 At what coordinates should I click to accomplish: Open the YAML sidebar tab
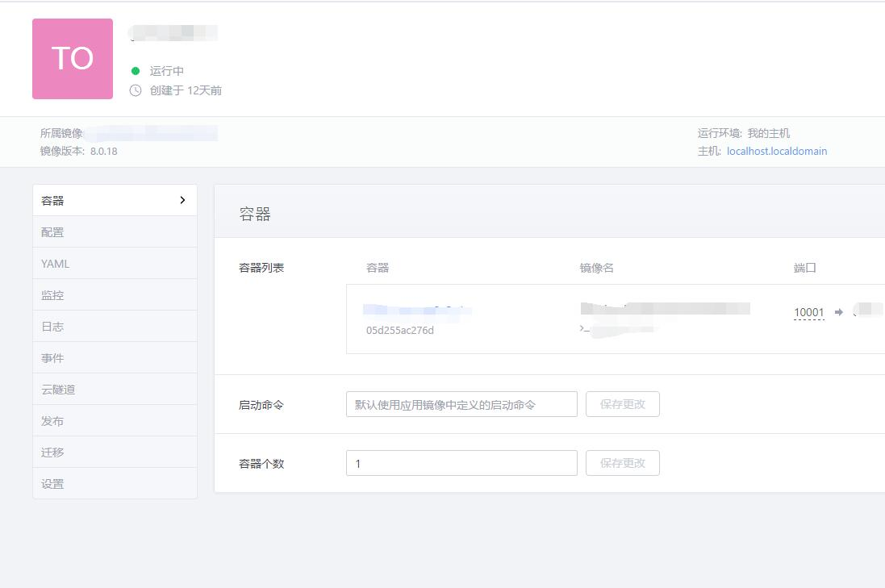[x=115, y=264]
